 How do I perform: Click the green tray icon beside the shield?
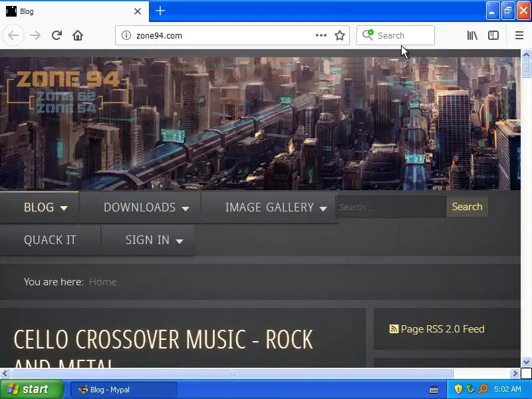click(x=470, y=389)
